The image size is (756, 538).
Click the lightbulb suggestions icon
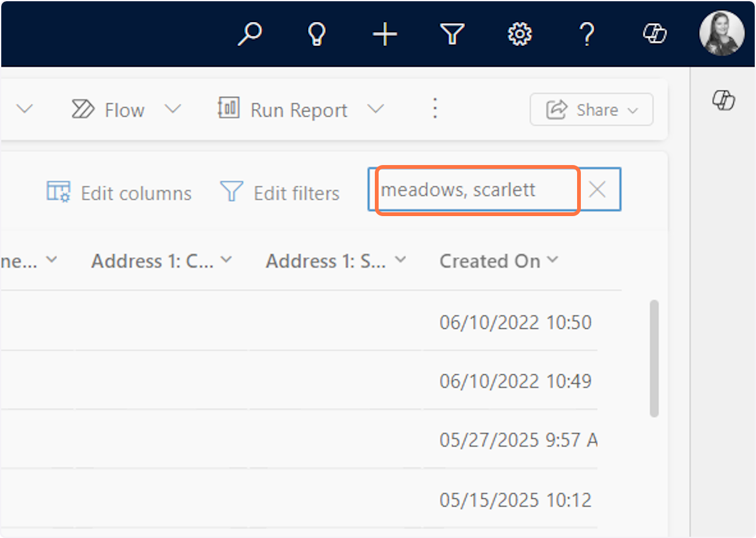(317, 34)
